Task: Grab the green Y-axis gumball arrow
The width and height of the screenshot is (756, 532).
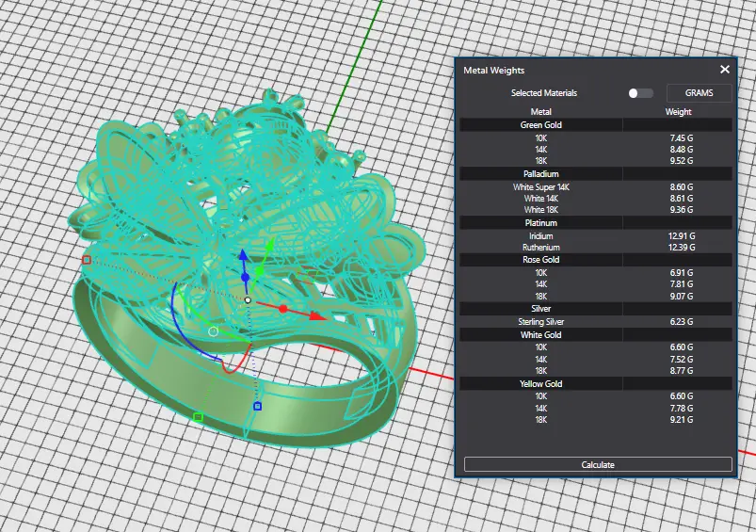Action: [x=269, y=245]
